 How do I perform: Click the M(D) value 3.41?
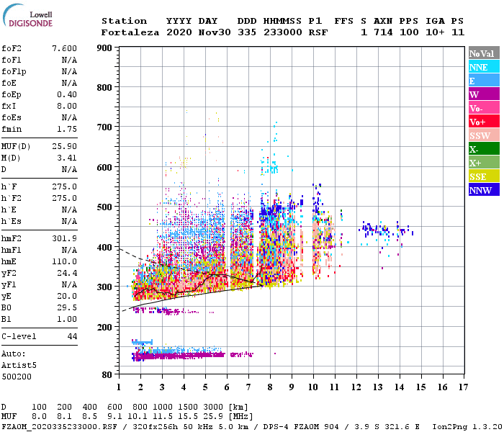point(67,158)
